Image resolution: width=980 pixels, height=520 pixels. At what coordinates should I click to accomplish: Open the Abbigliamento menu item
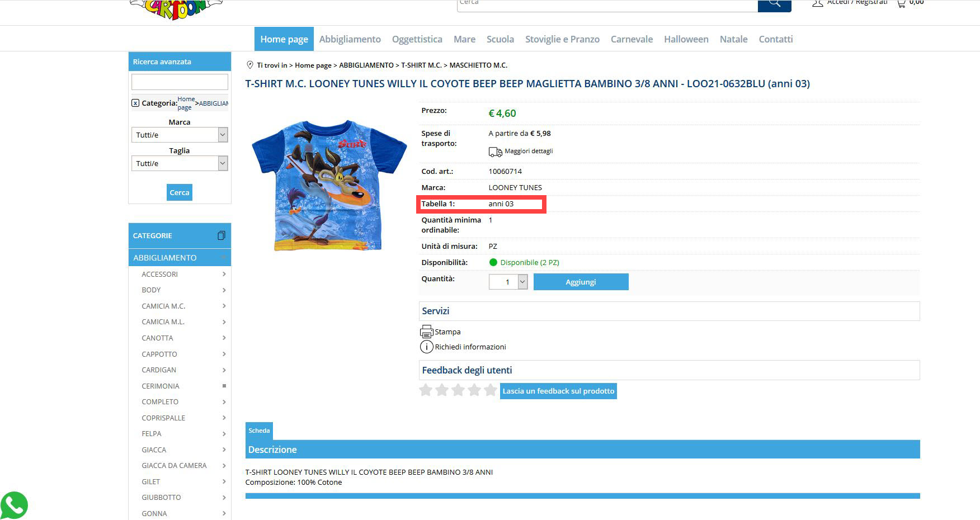[350, 39]
